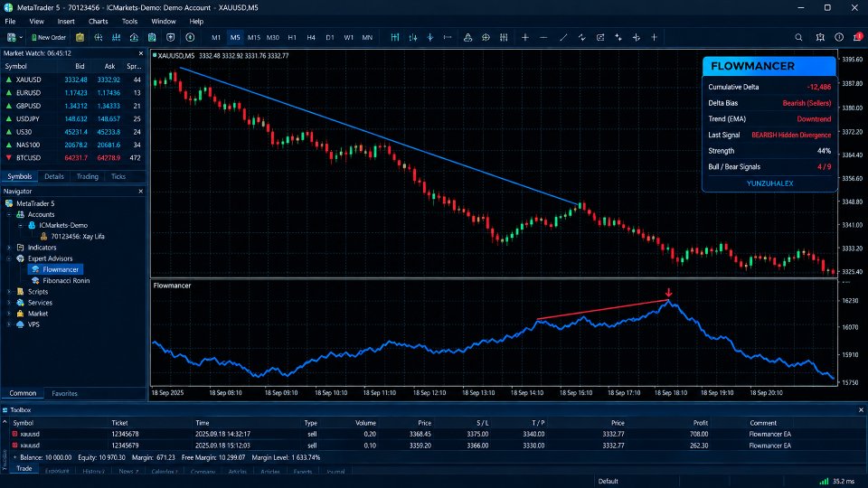This screenshot has height=488, width=868.
Task: Open the File menu
Action: point(10,22)
